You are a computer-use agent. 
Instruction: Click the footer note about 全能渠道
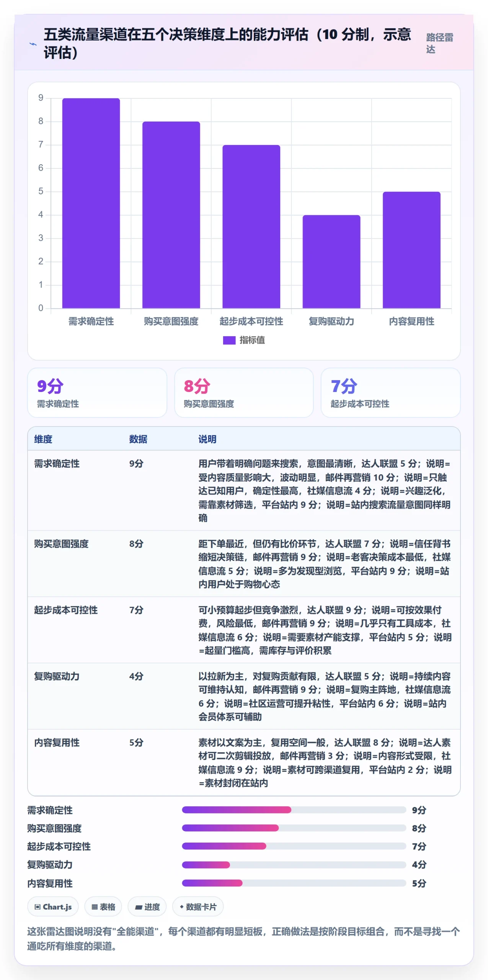244,939
